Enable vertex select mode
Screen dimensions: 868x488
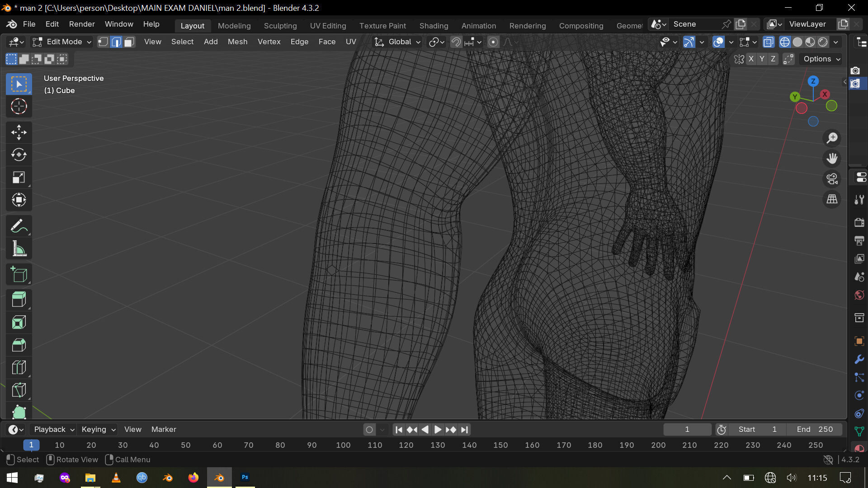[103, 42]
